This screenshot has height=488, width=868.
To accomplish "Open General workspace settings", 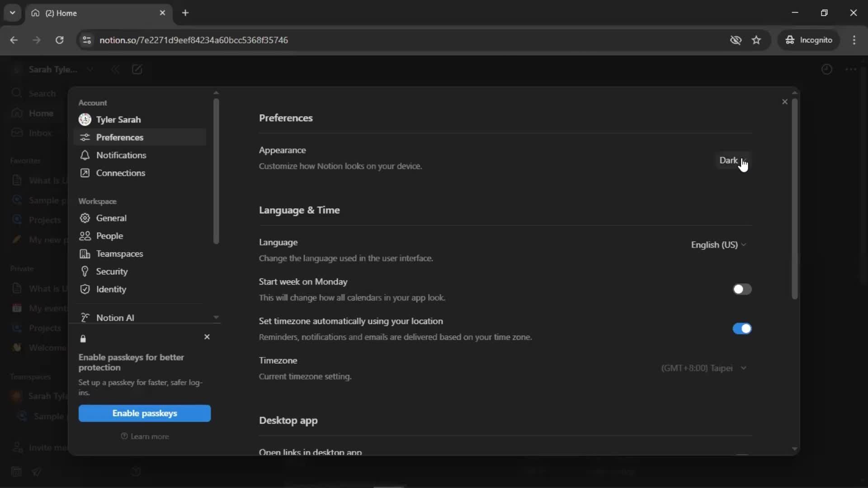I will pos(140,218).
